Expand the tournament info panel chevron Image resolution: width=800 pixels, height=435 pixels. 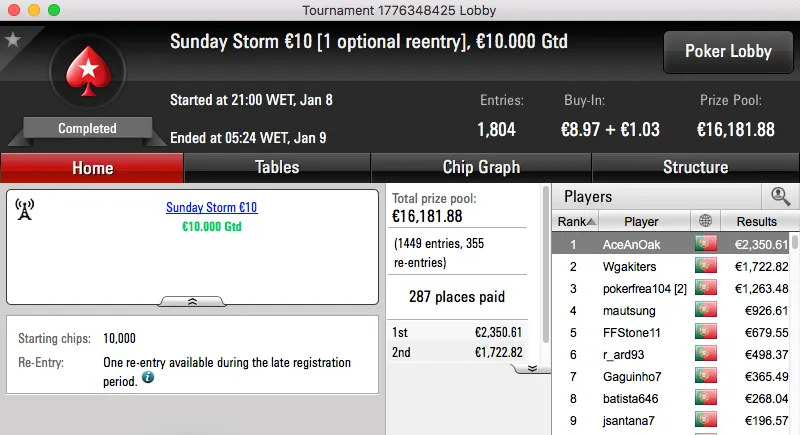point(192,300)
